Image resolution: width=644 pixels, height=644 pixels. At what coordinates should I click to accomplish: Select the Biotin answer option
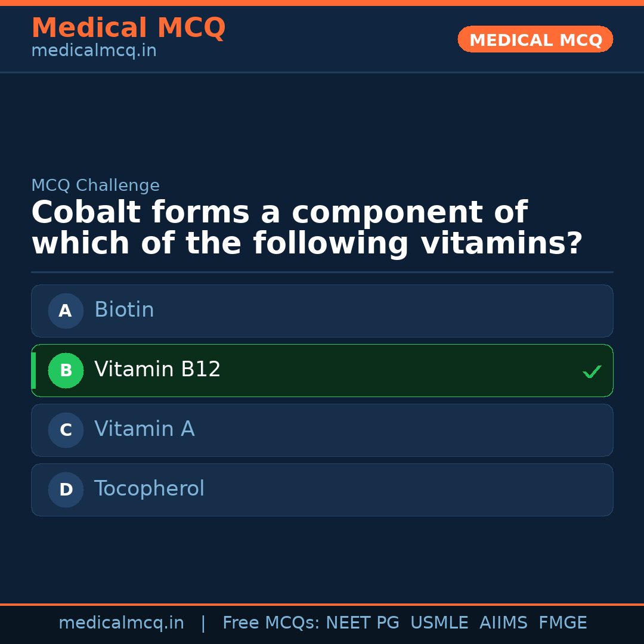(322, 311)
